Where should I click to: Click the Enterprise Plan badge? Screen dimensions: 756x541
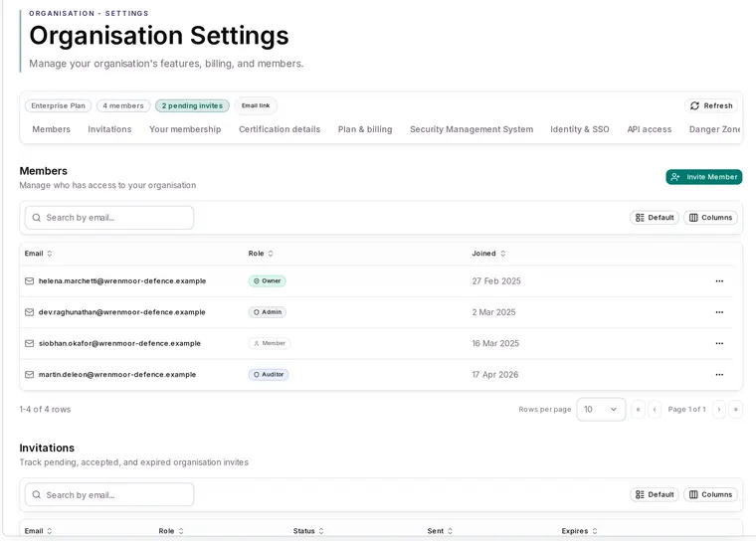coord(59,105)
